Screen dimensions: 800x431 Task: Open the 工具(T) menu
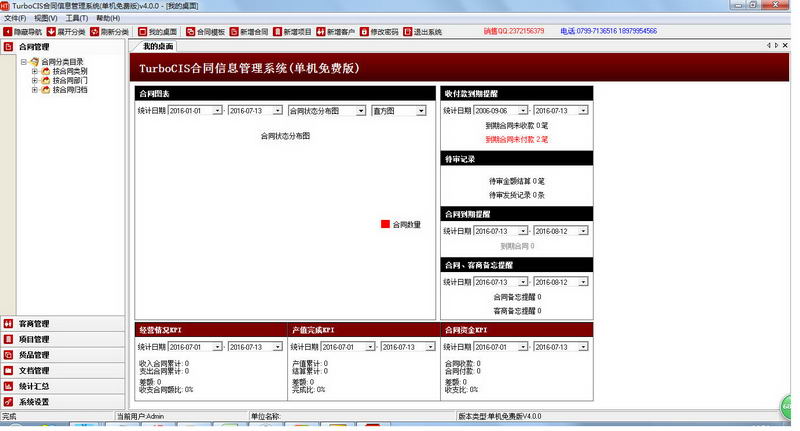point(77,18)
